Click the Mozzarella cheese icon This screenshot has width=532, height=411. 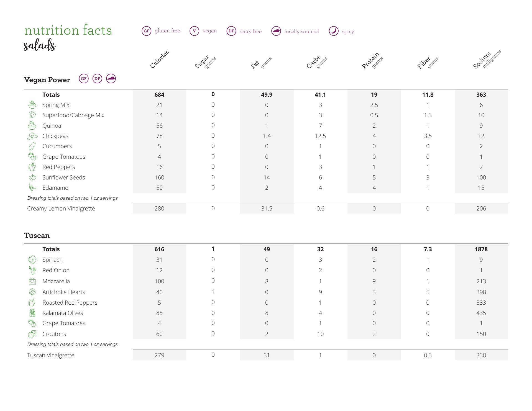[x=32, y=281]
